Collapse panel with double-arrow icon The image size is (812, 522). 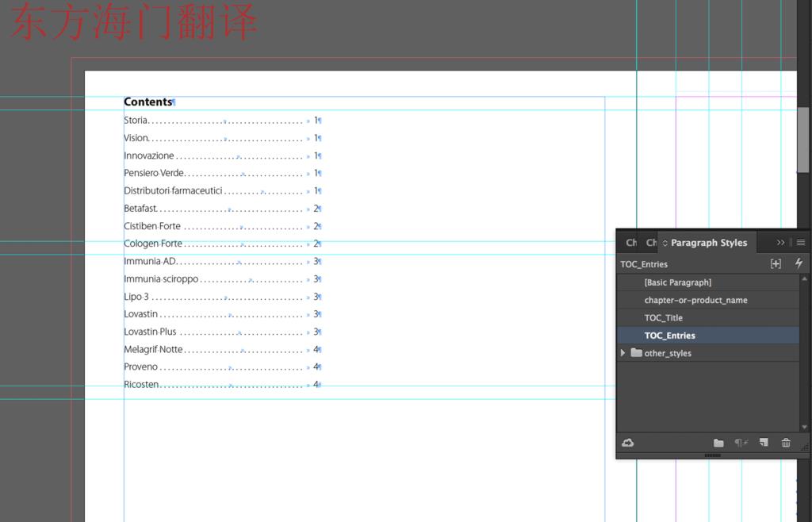click(780, 243)
